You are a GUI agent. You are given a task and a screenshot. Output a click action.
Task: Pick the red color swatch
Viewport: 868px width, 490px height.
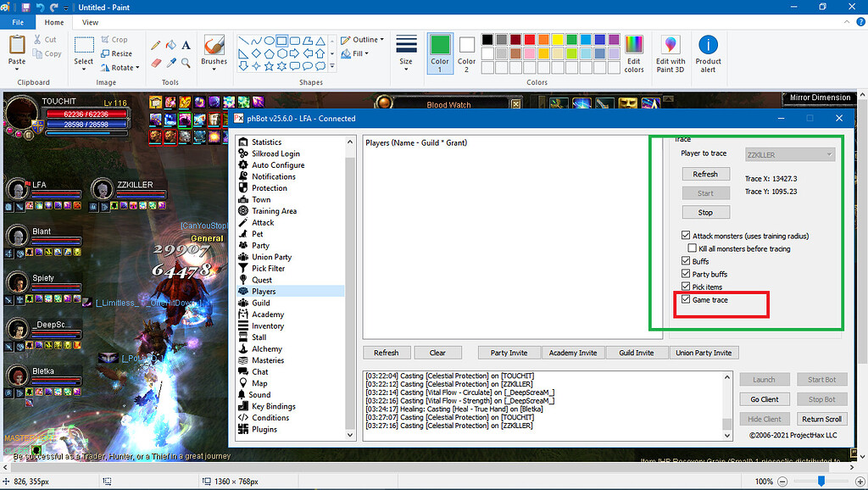click(x=530, y=39)
